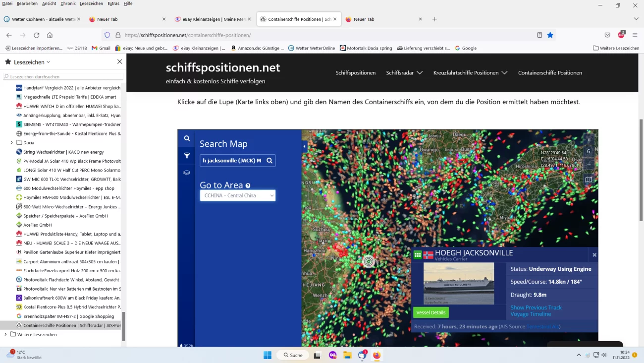Click the Norway flag icon

tap(428, 255)
